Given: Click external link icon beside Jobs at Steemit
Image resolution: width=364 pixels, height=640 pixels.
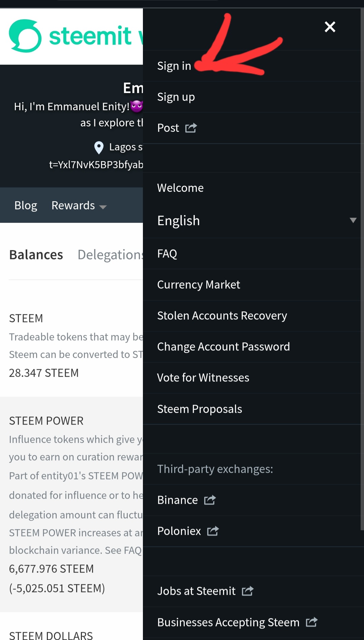Looking at the screenshot, I should point(247,591).
